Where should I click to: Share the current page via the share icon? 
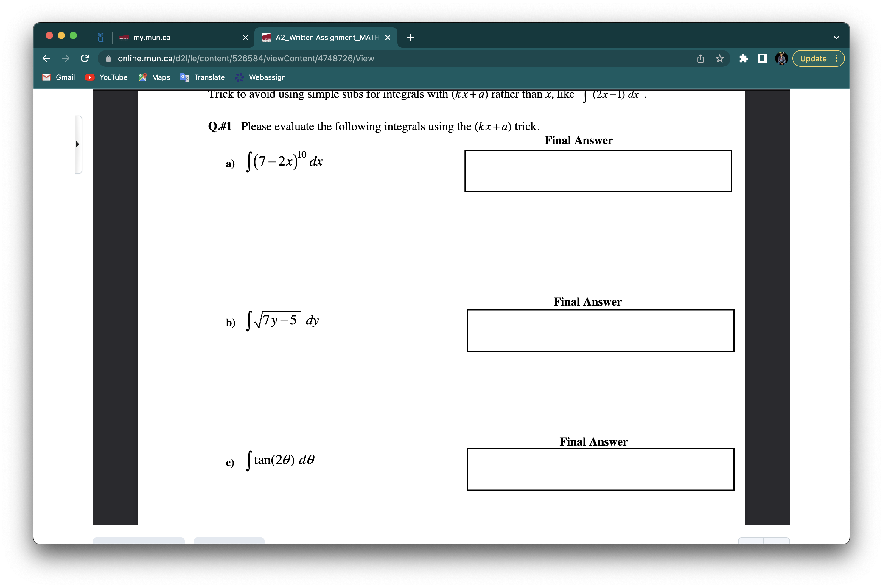click(700, 58)
